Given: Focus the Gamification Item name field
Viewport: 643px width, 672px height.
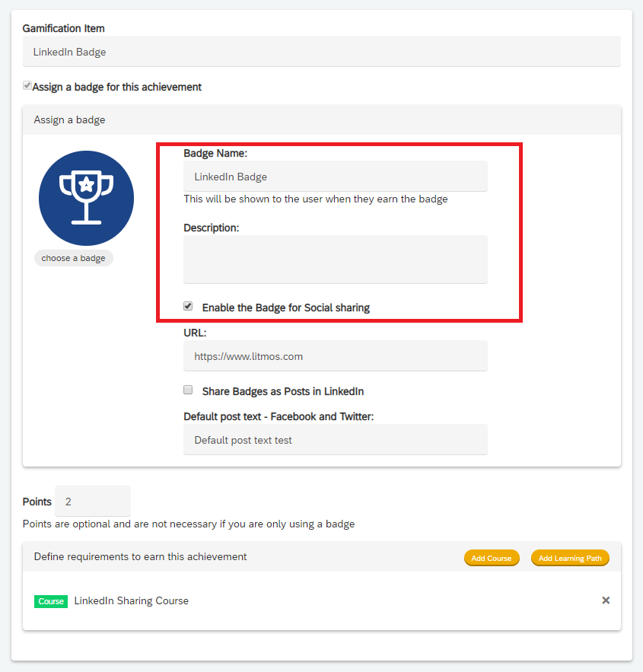Looking at the screenshot, I should tap(321, 52).
